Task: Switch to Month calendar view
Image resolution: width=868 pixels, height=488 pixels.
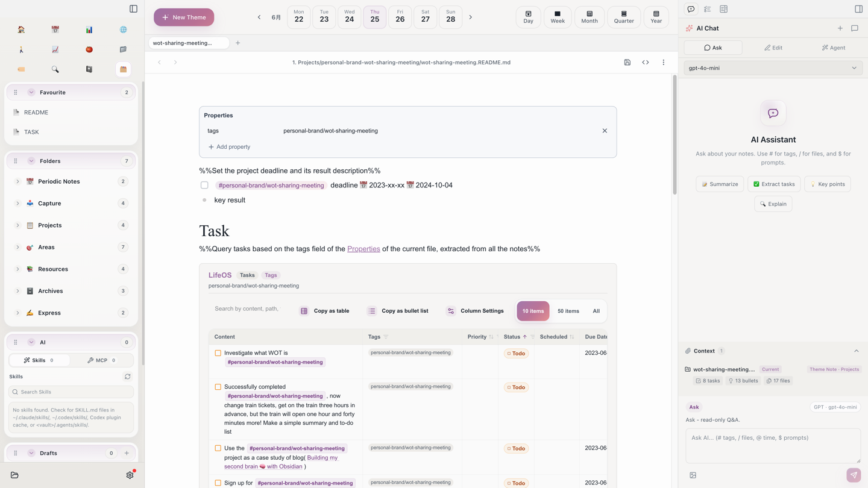Action: click(x=590, y=17)
